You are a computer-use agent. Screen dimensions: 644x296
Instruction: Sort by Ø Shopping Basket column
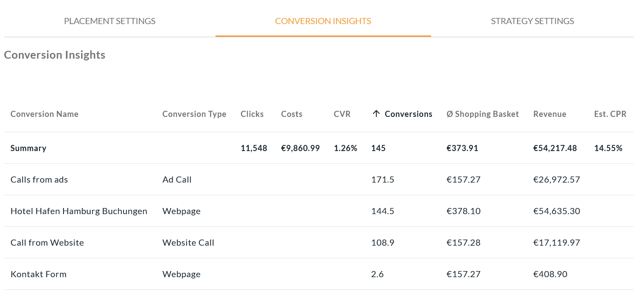[x=482, y=114]
